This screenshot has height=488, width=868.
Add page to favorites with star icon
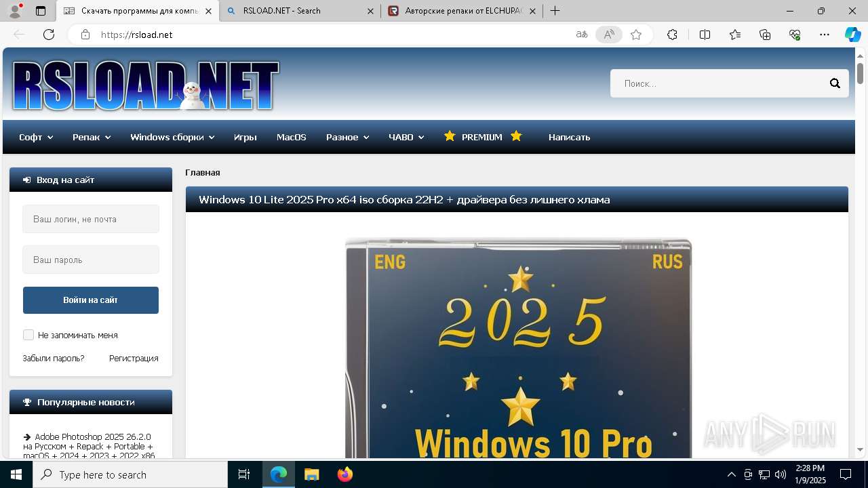636,35
